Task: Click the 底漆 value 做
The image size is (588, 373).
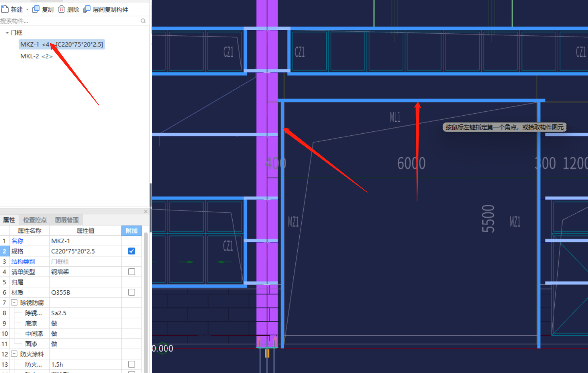Action: (86, 323)
